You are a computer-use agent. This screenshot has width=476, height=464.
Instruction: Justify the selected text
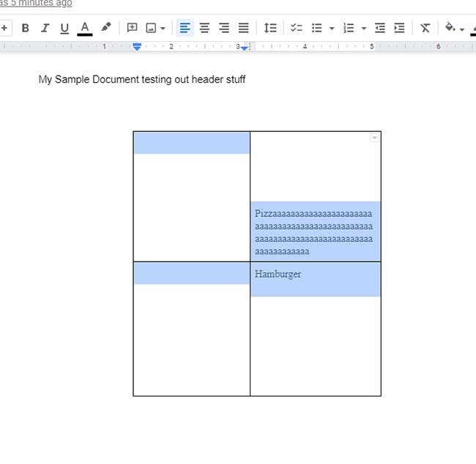click(244, 28)
